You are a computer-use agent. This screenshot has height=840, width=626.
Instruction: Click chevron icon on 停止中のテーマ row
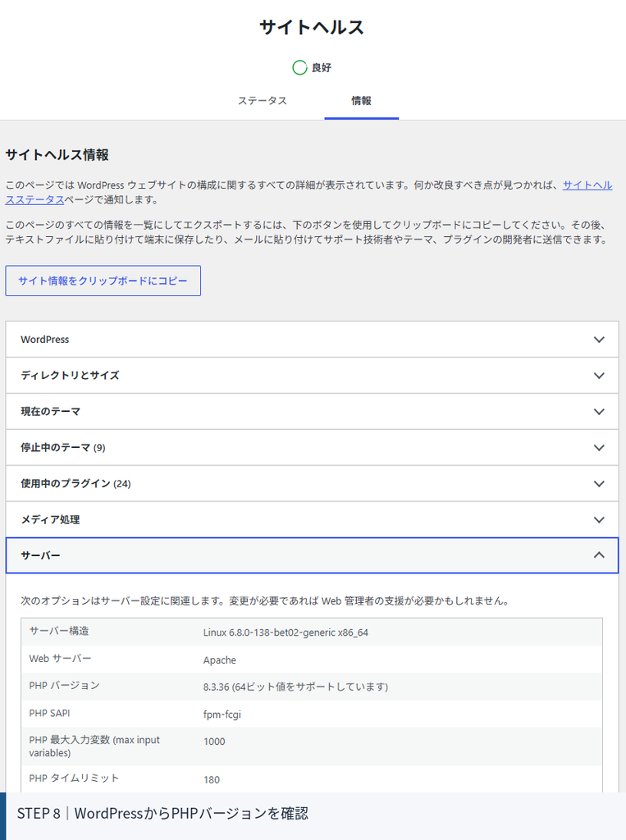pyautogui.click(x=599, y=447)
